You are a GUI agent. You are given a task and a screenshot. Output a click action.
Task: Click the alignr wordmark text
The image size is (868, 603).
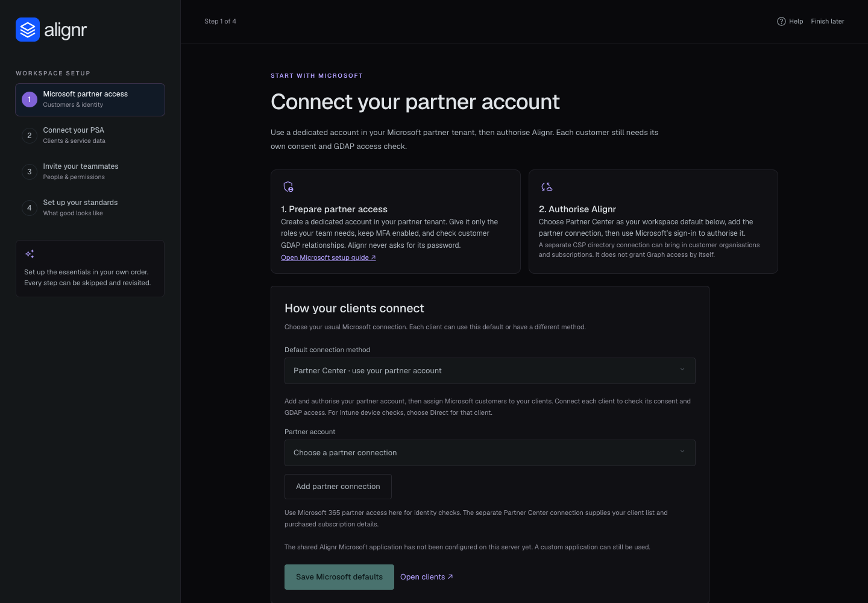pyautogui.click(x=66, y=30)
